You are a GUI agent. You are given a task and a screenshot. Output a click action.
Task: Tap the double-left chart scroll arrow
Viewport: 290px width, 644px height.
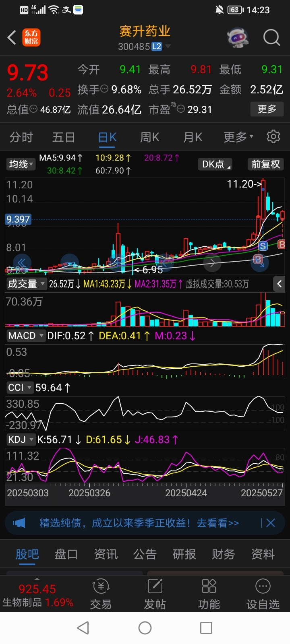tap(22, 262)
